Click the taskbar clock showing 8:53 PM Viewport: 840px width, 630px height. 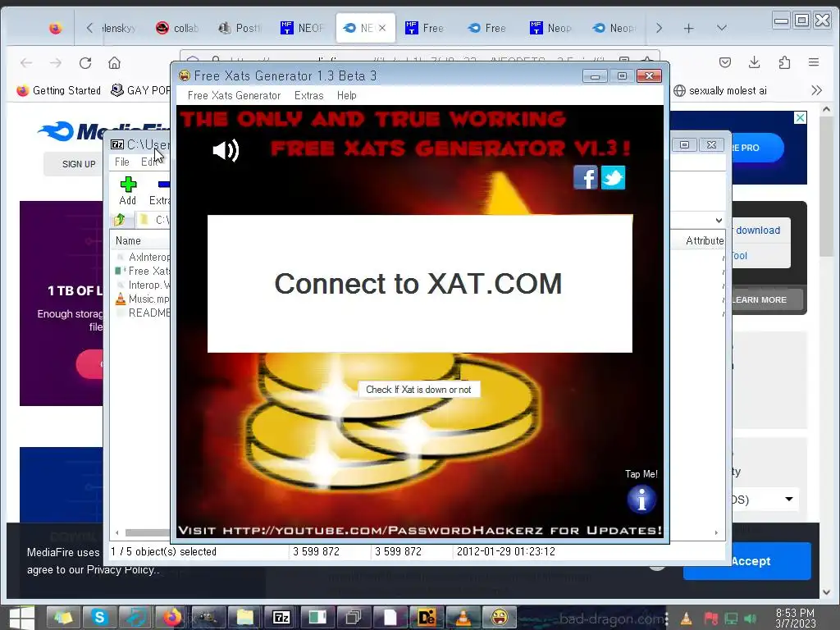point(795,618)
